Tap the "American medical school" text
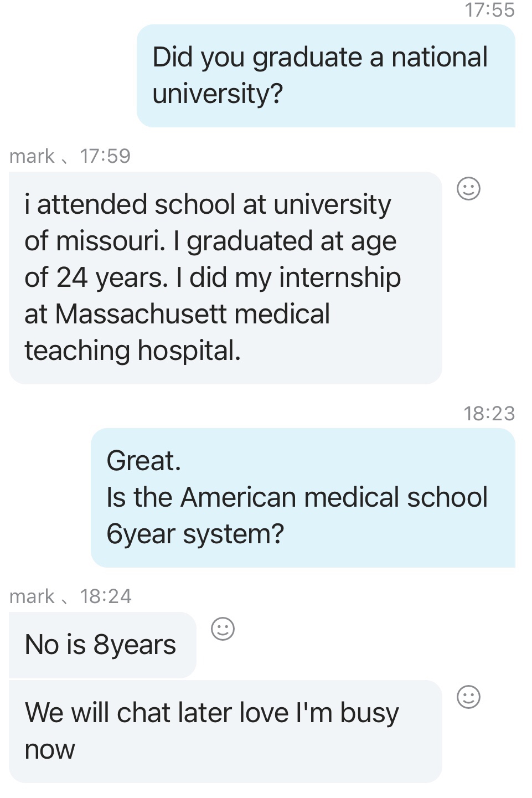This screenshot has height=798, width=532. [334, 497]
